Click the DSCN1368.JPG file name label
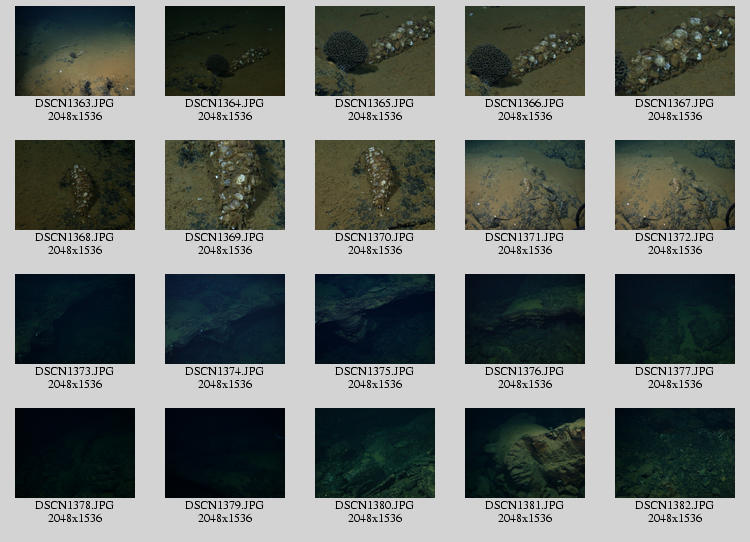Viewport: 750px width, 542px height. (x=75, y=237)
